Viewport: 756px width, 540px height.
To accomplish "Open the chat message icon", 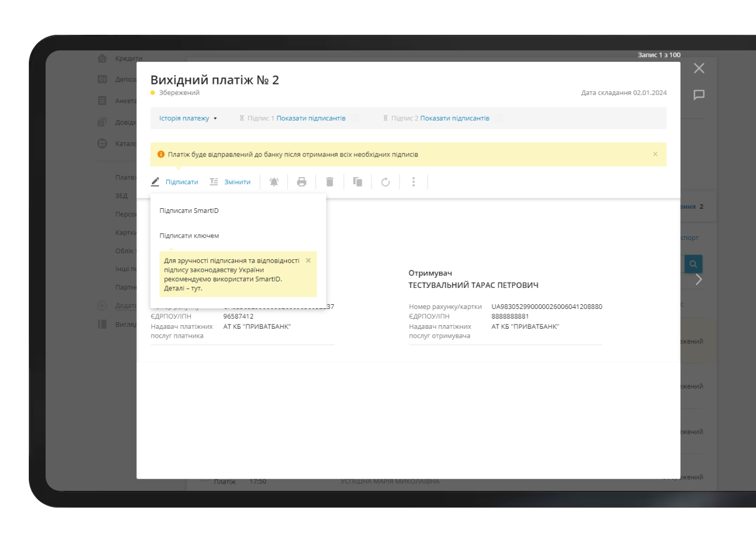I will 698,95.
